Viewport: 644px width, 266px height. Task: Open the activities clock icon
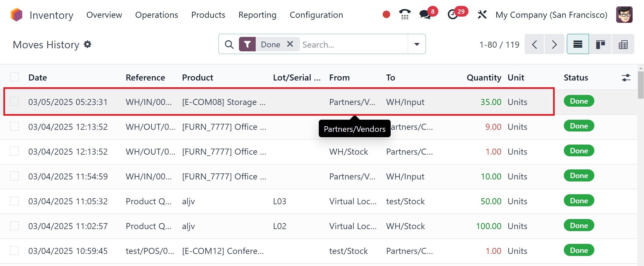pos(453,14)
